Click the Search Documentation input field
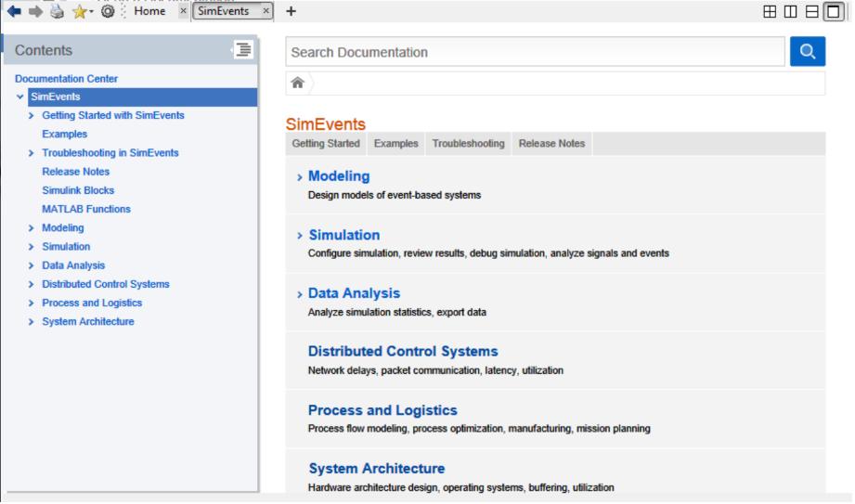 [x=535, y=52]
